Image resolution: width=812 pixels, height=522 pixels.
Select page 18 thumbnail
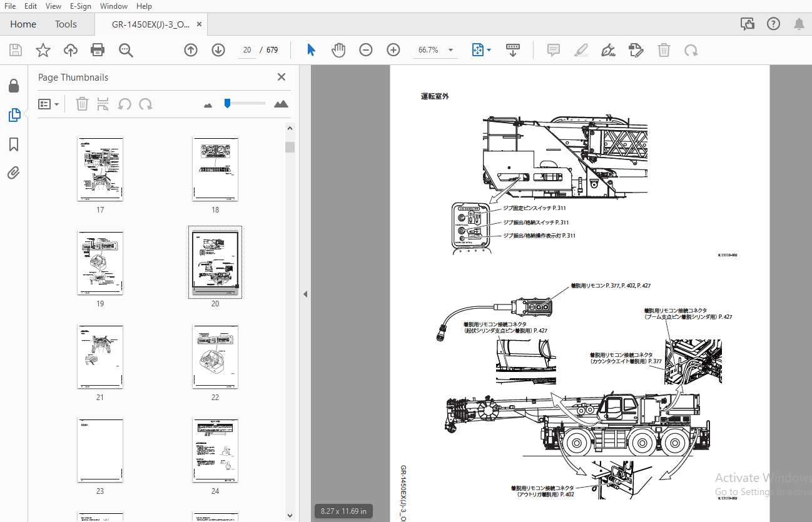215,169
